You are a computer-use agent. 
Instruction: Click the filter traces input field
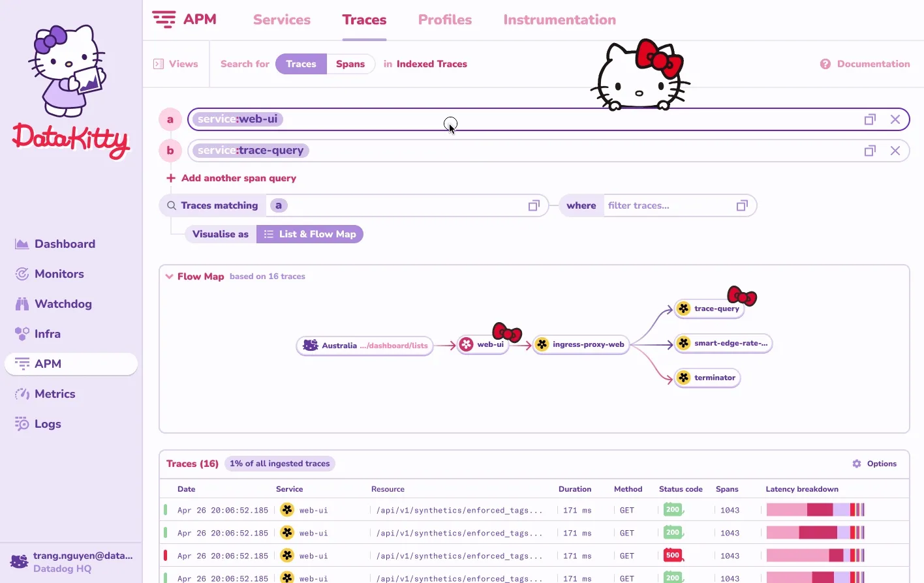click(669, 205)
